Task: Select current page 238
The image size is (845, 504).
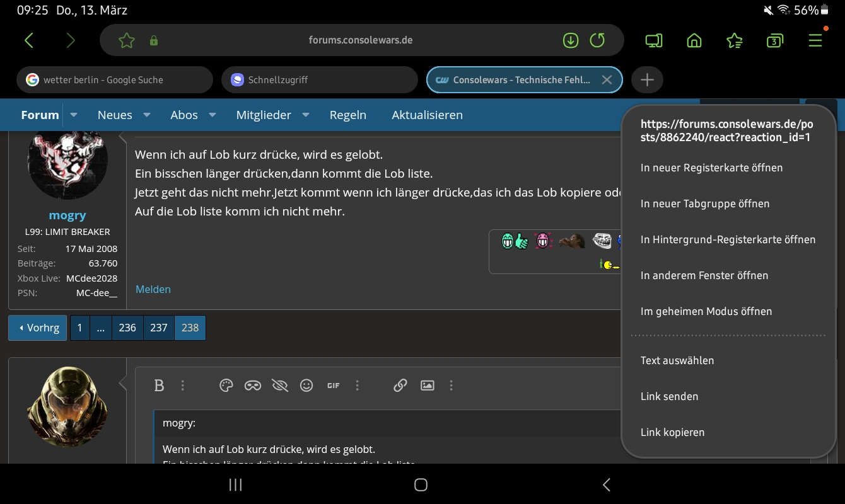Action: (x=190, y=328)
